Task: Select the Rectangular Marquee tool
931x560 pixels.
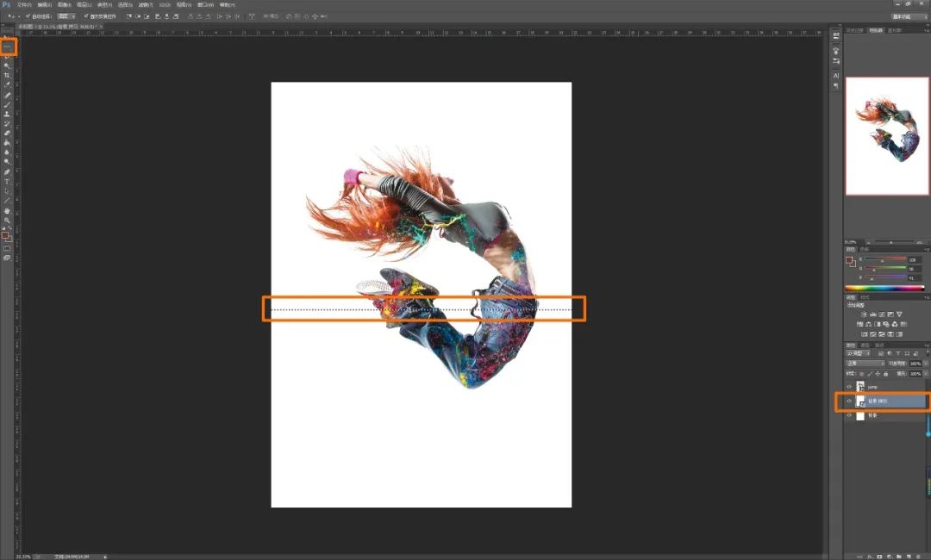Action: pos(8,47)
